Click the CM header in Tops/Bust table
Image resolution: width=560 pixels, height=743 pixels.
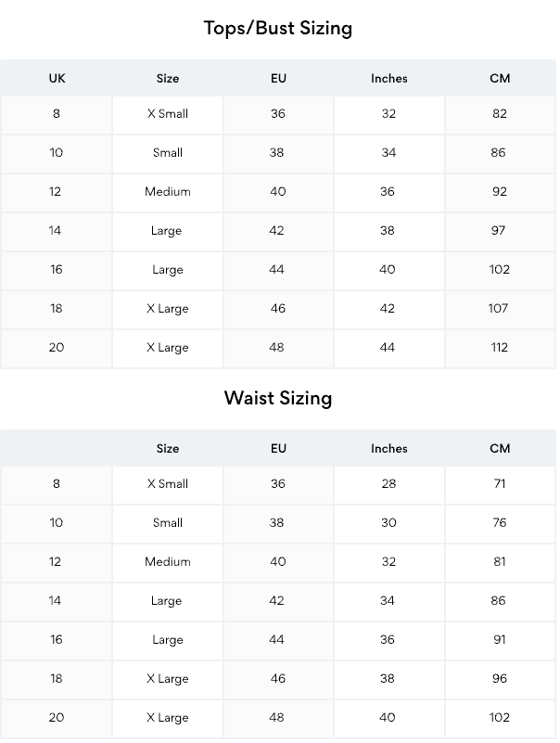(x=500, y=79)
